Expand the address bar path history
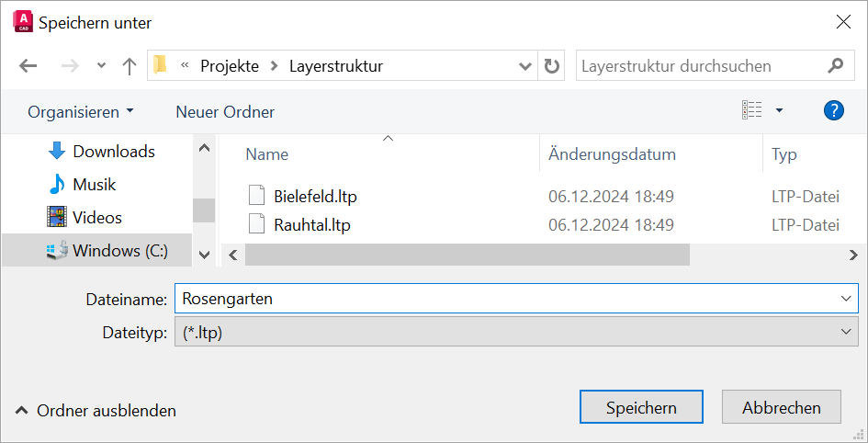 [525, 66]
